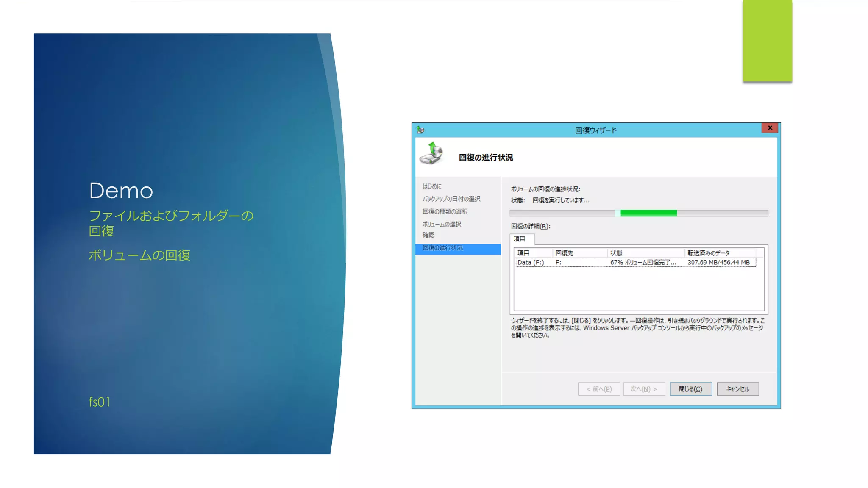Select the Data (F:) row
868x488 pixels.
(635, 263)
